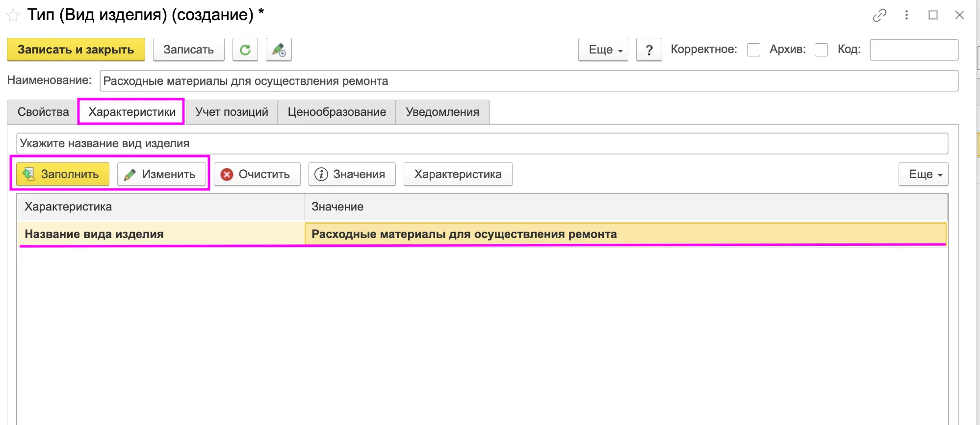Clear values with the Очистить button
This screenshot has width=980, height=425.
click(257, 174)
